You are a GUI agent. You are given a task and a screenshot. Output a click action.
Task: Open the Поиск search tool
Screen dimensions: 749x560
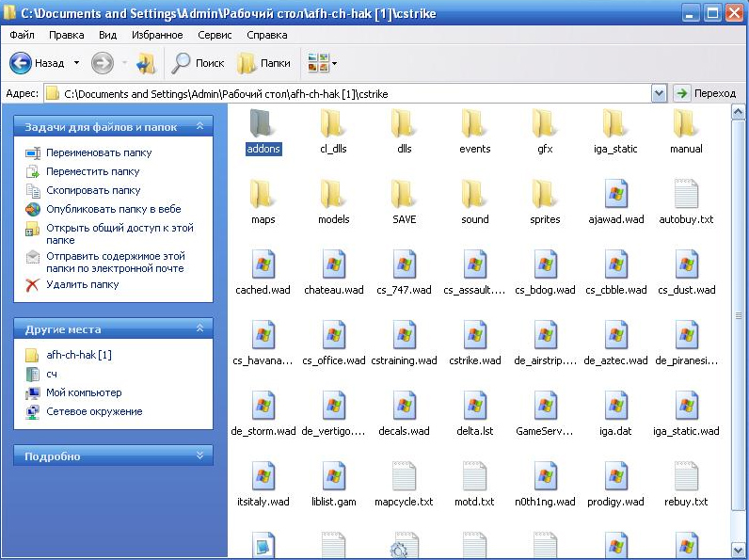coord(199,63)
